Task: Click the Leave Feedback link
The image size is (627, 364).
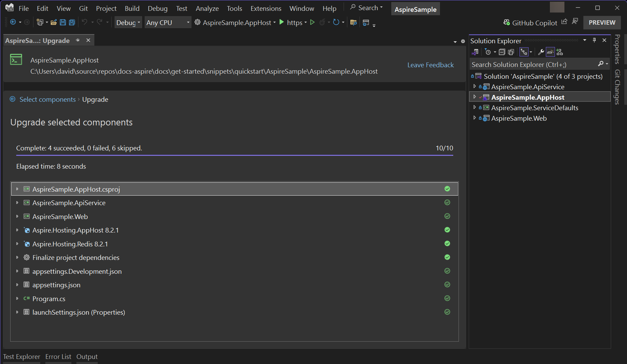Action: [430, 65]
